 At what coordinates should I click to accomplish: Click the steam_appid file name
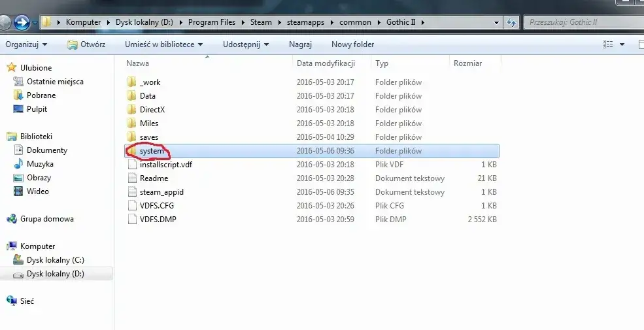pos(161,191)
